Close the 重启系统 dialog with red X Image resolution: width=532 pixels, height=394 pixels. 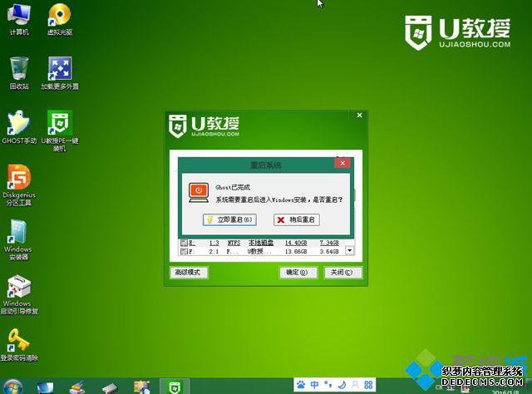[342, 163]
